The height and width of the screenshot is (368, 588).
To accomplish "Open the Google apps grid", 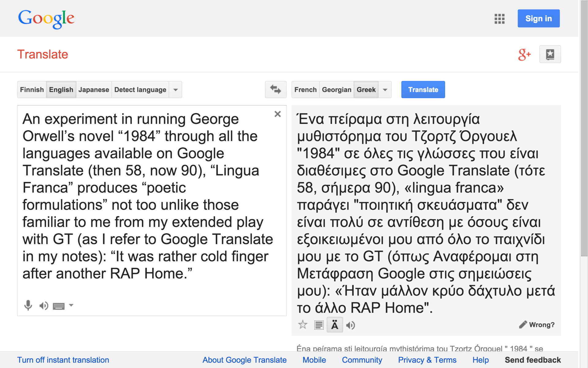I will (499, 19).
